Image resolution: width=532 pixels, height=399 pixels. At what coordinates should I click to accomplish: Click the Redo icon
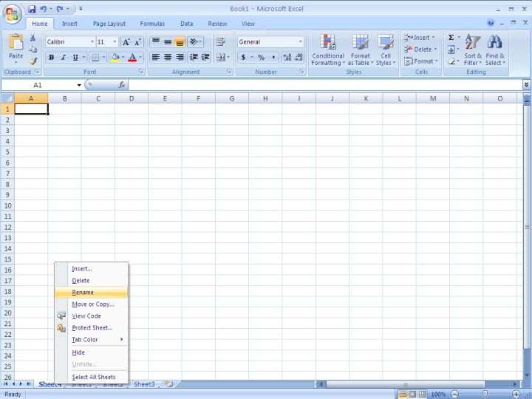pos(60,9)
